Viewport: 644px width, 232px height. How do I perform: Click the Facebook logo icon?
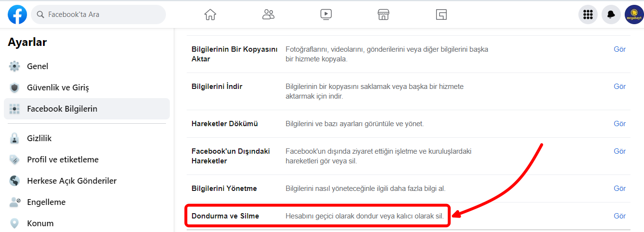(x=17, y=14)
